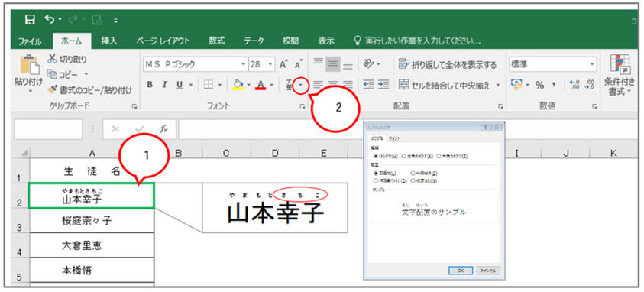Click Wrap Text (折り返して全体を表示する) button

pyautogui.click(x=447, y=64)
